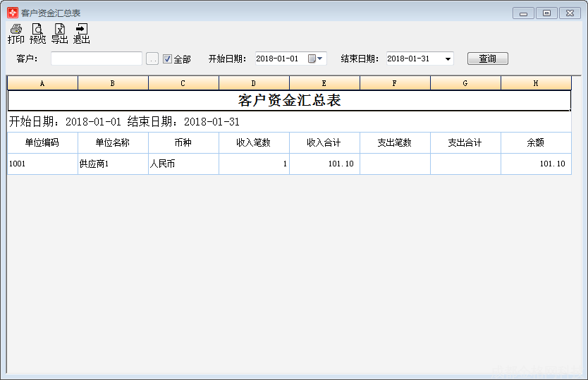Select column D header

click(254, 83)
